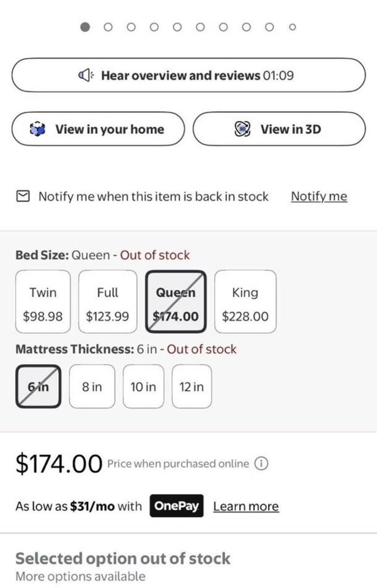Click the envelope icon for stock notification
The image size is (377, 588).
(23, 196)
